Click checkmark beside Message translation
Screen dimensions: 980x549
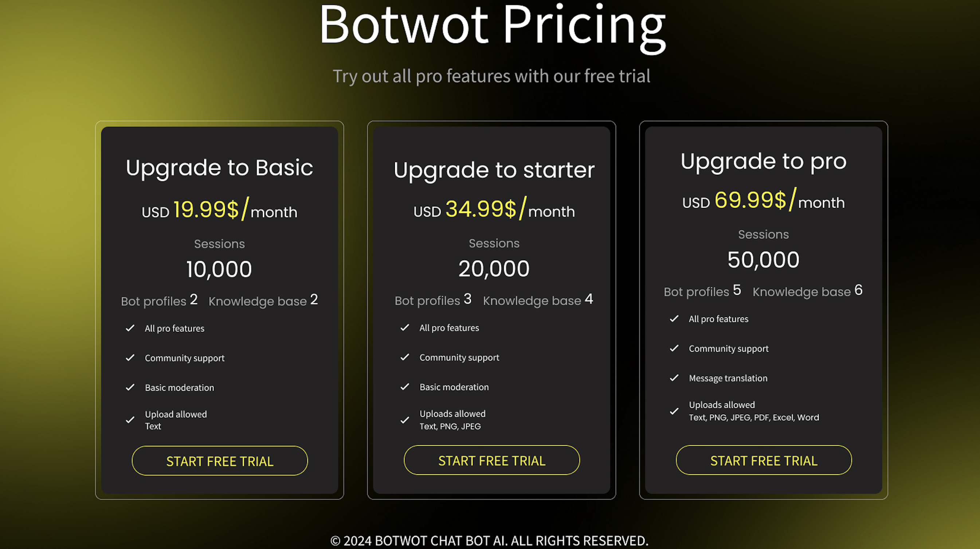(x=674, y=378)
